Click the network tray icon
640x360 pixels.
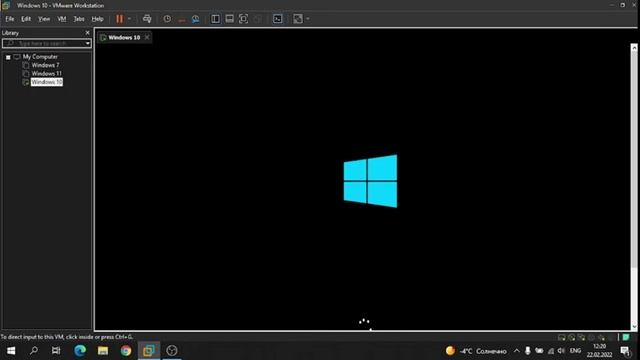[551, 351]
